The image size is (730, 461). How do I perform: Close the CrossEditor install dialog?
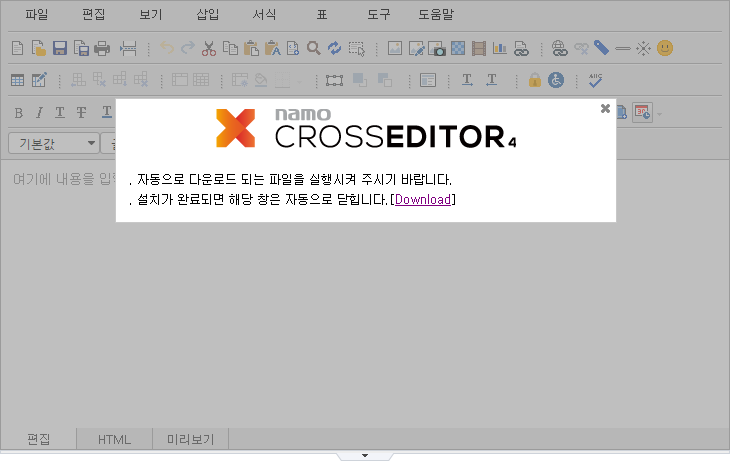click(x=605, y=108)
